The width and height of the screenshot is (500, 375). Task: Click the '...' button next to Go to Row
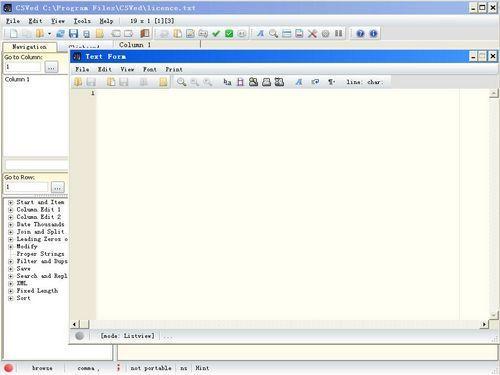pyautogui.click(x=57, y=187)
